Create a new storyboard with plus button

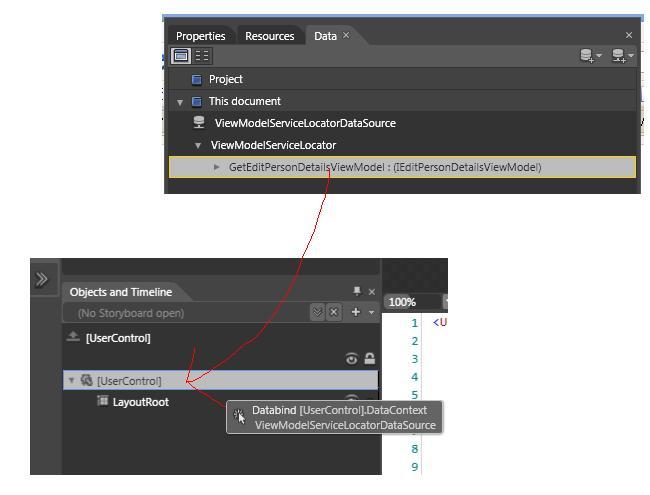point(355,313)
